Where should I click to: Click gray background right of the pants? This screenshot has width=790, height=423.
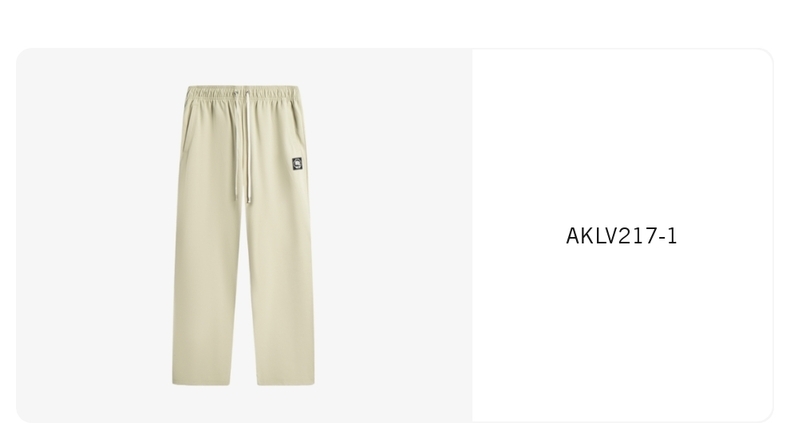coord(394,235)
